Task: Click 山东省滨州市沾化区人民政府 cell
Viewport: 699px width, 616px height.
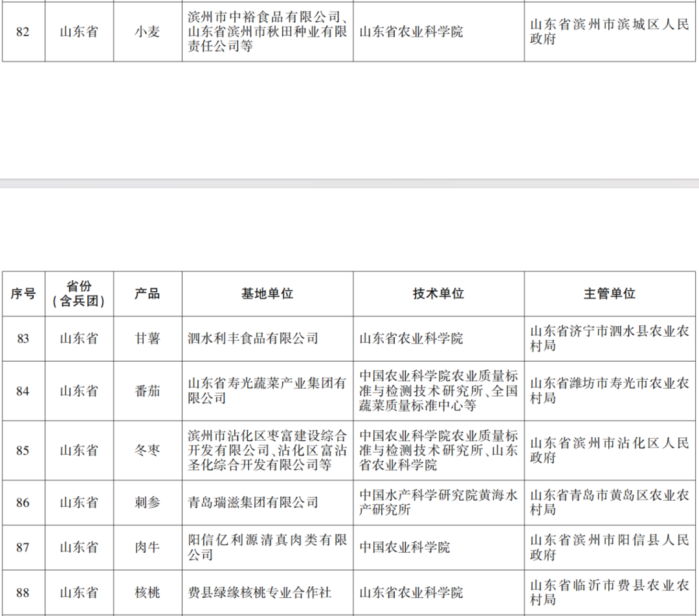Action: tap(610, 450)
